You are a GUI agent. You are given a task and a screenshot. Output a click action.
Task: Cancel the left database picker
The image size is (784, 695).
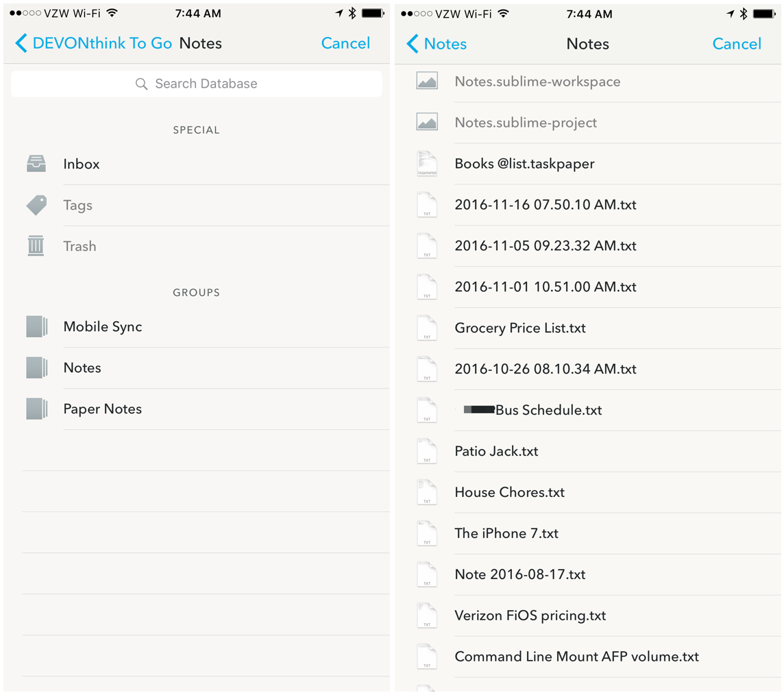pos(345,43)
